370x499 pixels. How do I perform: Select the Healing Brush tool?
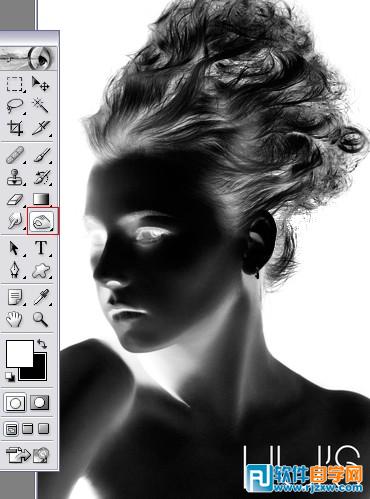click(x=15, y=155)
